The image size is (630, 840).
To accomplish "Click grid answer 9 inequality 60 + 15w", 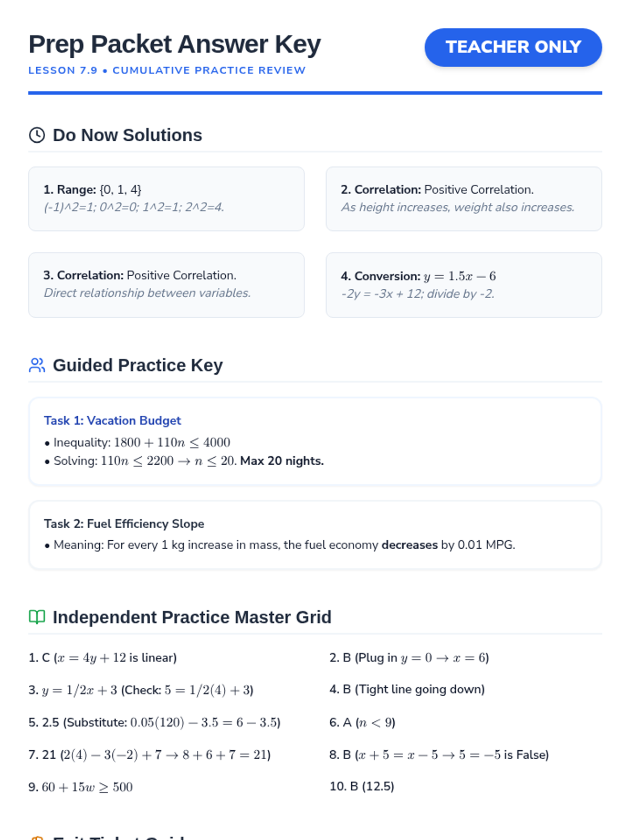I will pyautogui.click(x=80, y=787).
